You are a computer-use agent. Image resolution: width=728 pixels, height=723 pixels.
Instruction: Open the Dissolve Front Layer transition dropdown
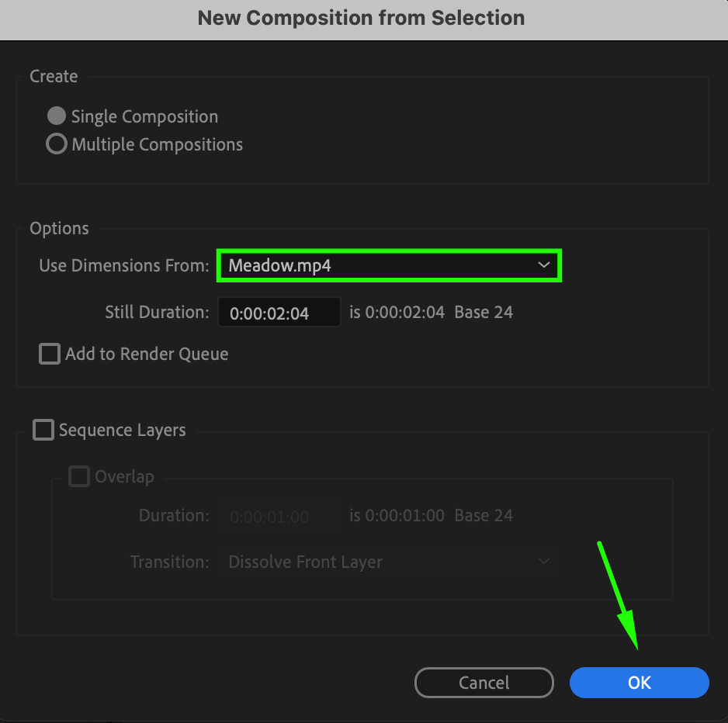point(389,562)
